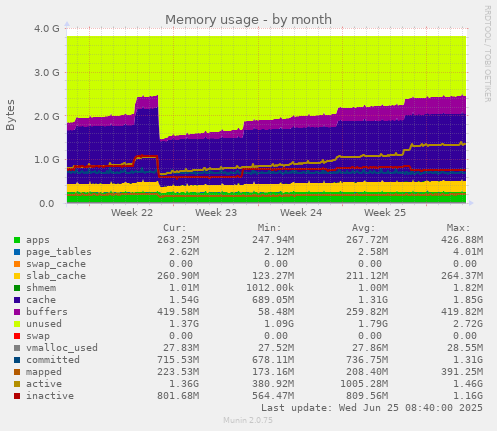Click the 'Last update' timestamp line

(372, 408)
